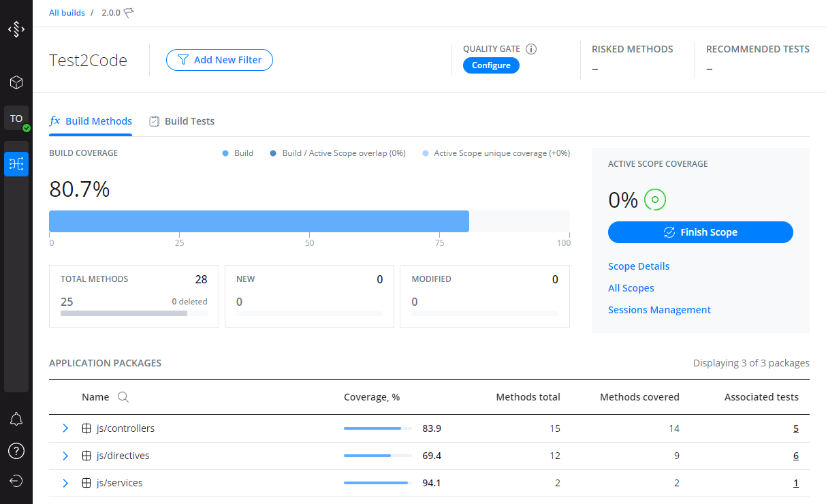Image resolution: width=826 pixels, height=504 pixels.
Task: Open associated tests count 5 for js/controllers
Action: click(796, 428)
